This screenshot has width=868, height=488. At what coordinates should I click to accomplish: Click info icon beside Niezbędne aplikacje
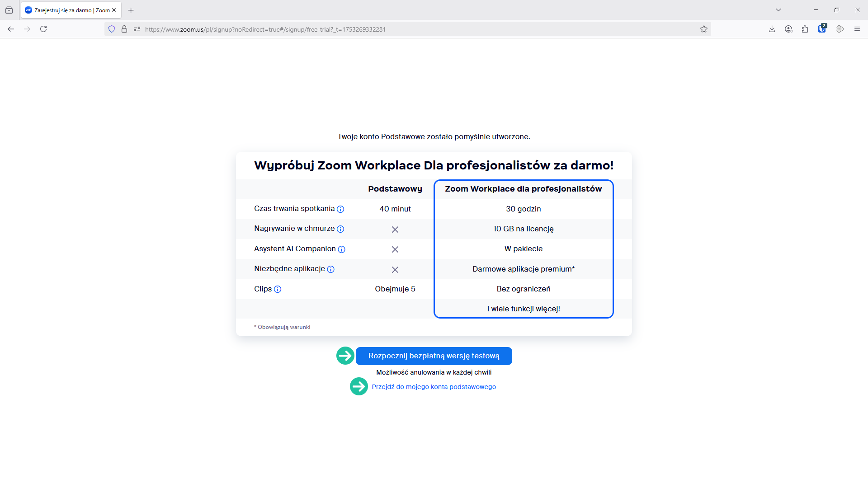pos(331,269)
